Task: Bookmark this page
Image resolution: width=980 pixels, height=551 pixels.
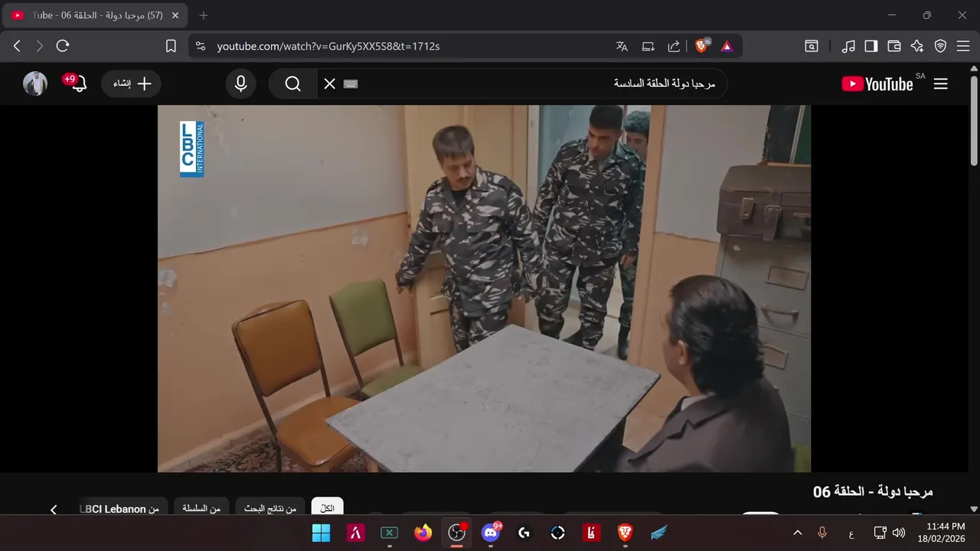Action: click(x=171, y=46)
